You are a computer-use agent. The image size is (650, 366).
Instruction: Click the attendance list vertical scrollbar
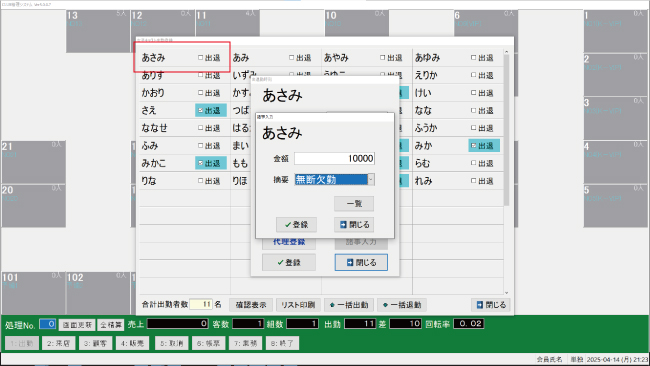pos(507,172)
